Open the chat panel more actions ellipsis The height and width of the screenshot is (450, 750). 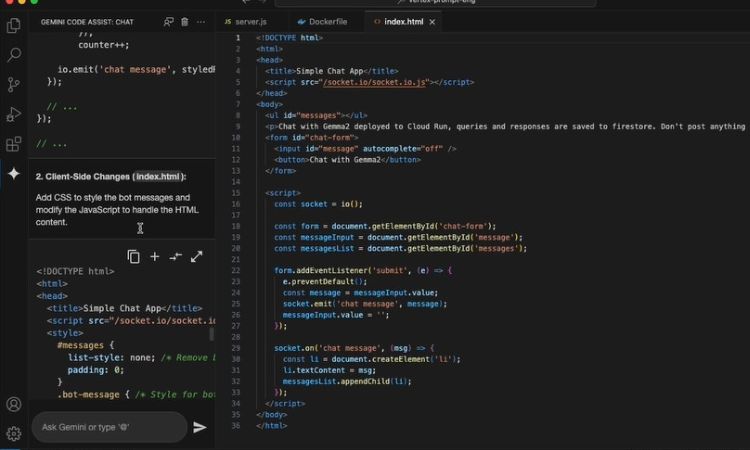coord(201,22)
